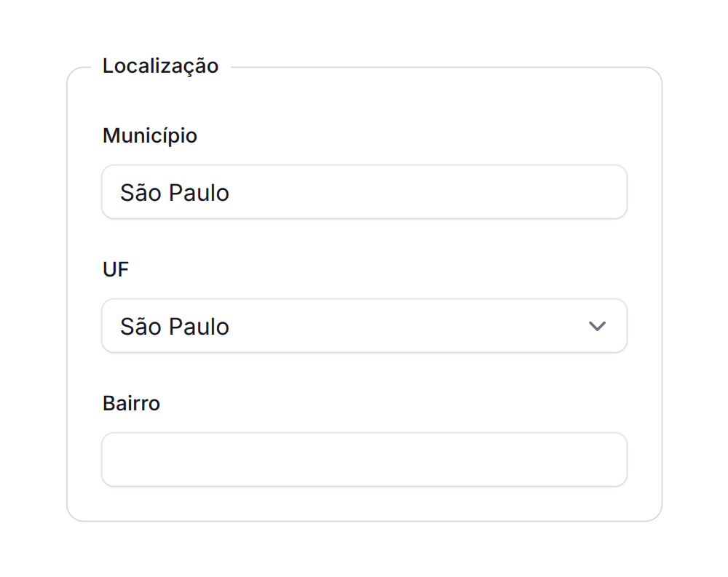Image resolution: width=728 pixels, height=577 pixels.
Task: Click the chevron arrow in UF dropdown
Action: point(597,327)
